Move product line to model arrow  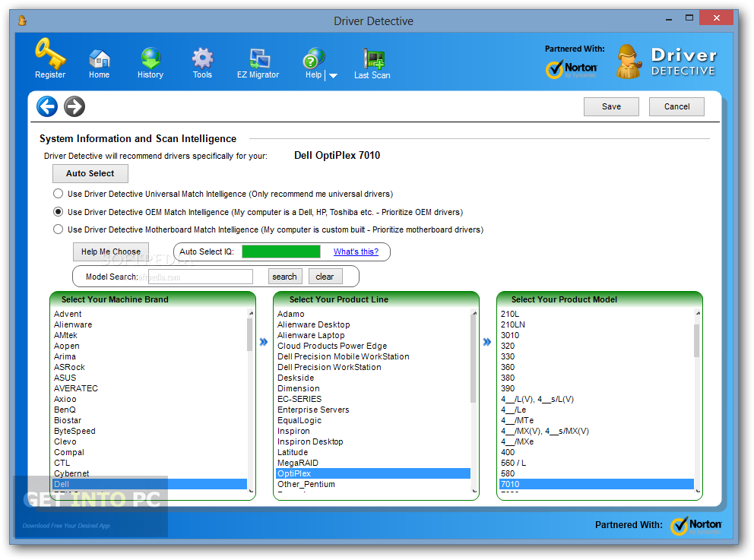coord(487,342)
